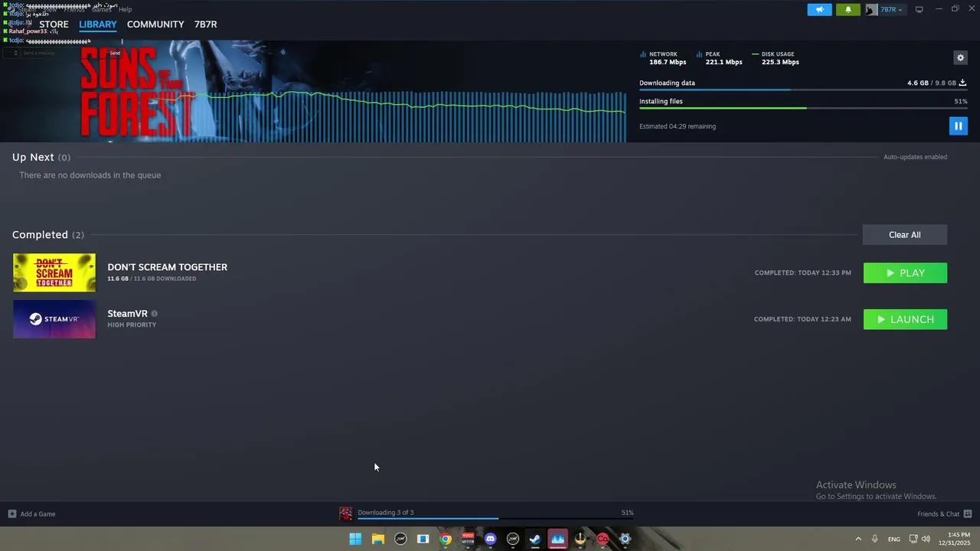
Task: Click the Steam taskbar icon
Action: click(535, 539)
